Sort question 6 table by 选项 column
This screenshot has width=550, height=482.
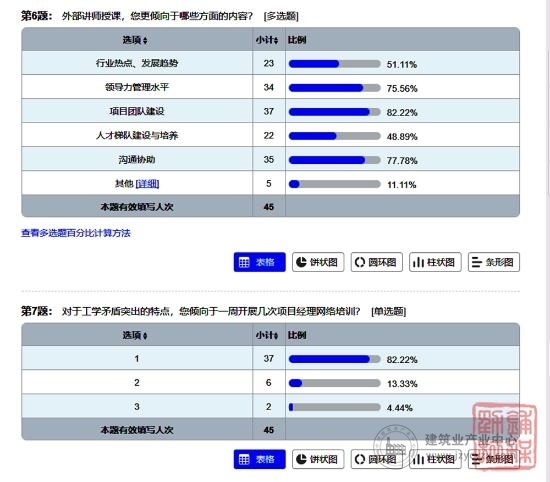(x=135, y=40)
